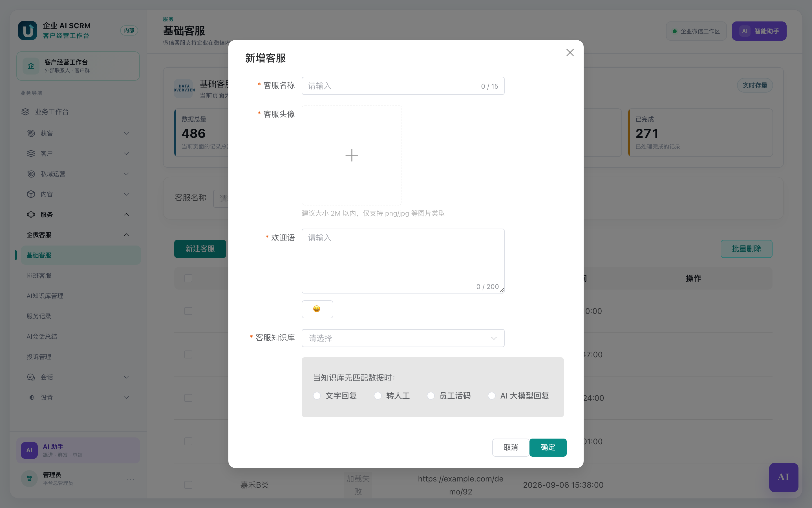Click the 批量删除 button
The height and width of the screenshot is (508, 812).
(x=746, y=249)
